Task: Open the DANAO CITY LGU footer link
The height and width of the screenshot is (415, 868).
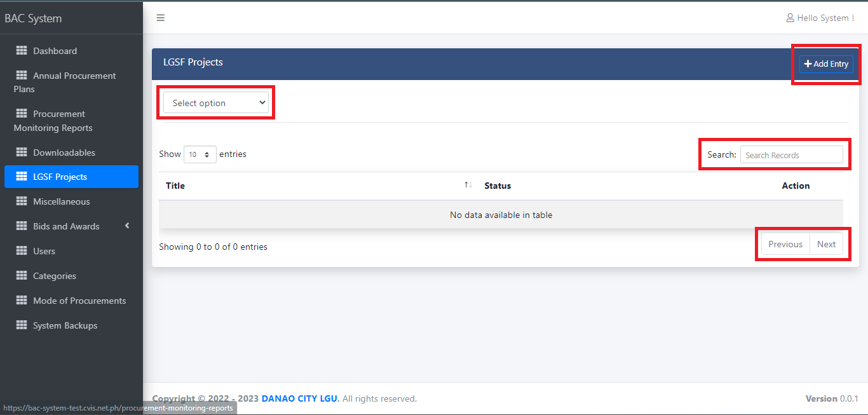Action: click(x=300, y=398)
